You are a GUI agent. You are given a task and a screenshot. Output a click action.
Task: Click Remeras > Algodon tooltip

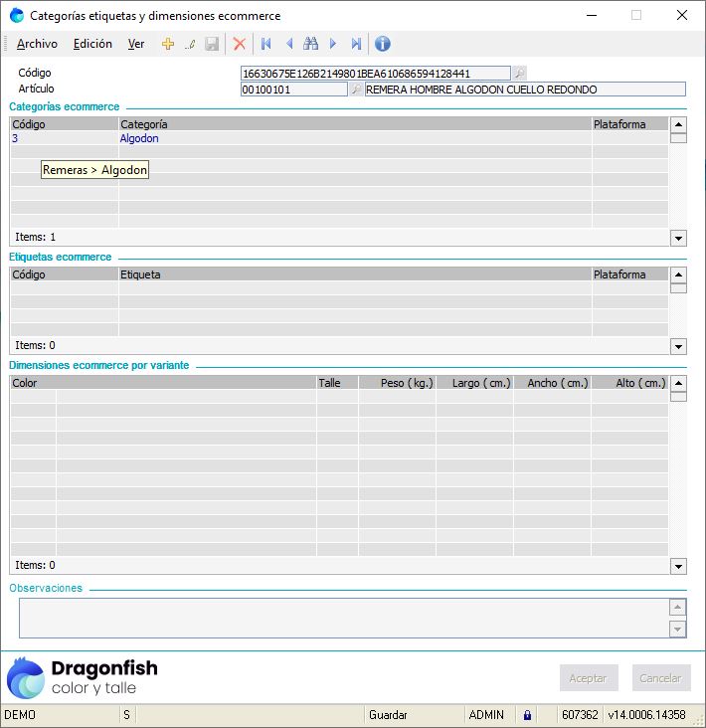pos(94,170)
